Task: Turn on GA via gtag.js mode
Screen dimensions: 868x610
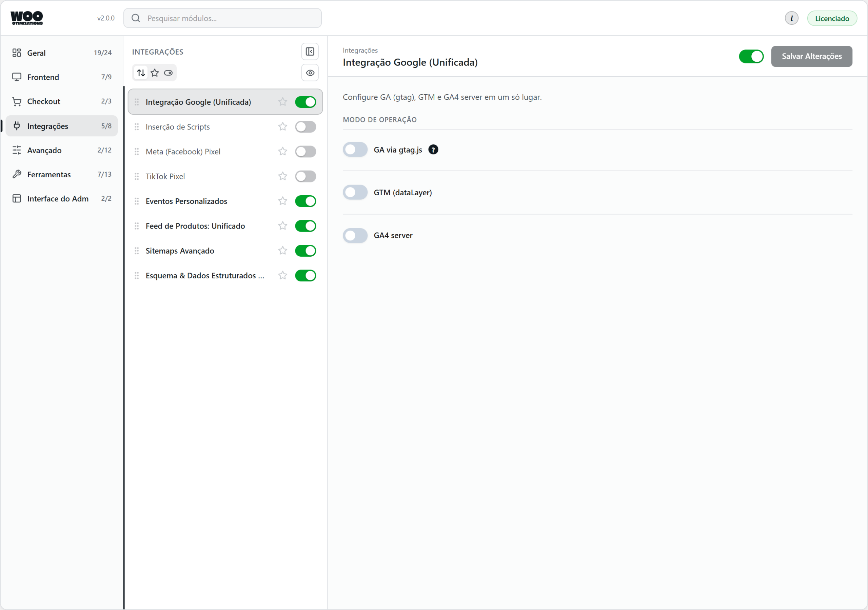Action: 355,150
